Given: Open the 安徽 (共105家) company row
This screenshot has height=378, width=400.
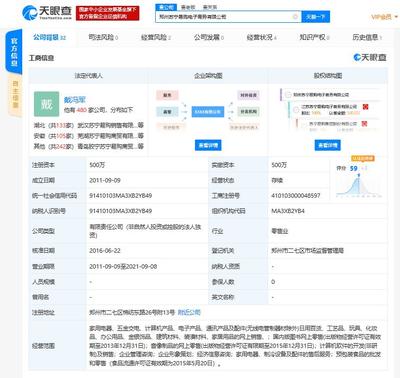Looking at the screenshot, I should (x=88, y=136).
